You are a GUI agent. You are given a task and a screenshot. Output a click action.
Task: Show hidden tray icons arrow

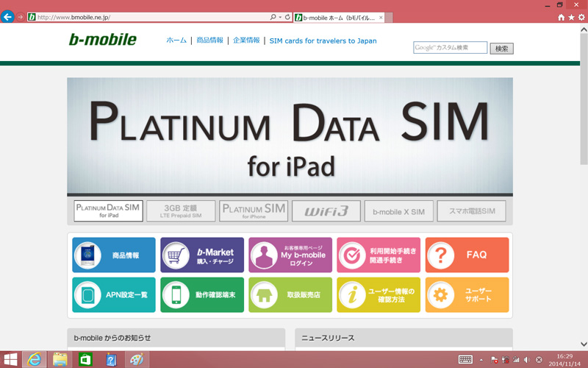pos(481,360)
